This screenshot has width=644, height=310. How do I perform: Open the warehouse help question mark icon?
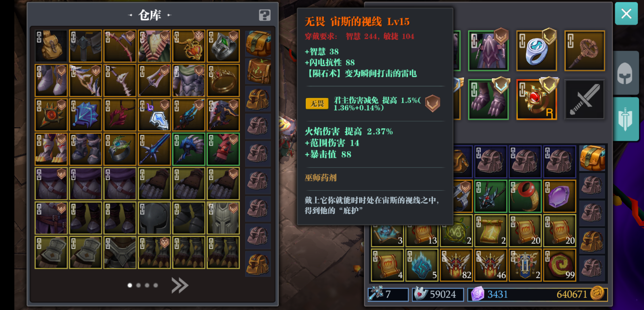click(265, 15)
